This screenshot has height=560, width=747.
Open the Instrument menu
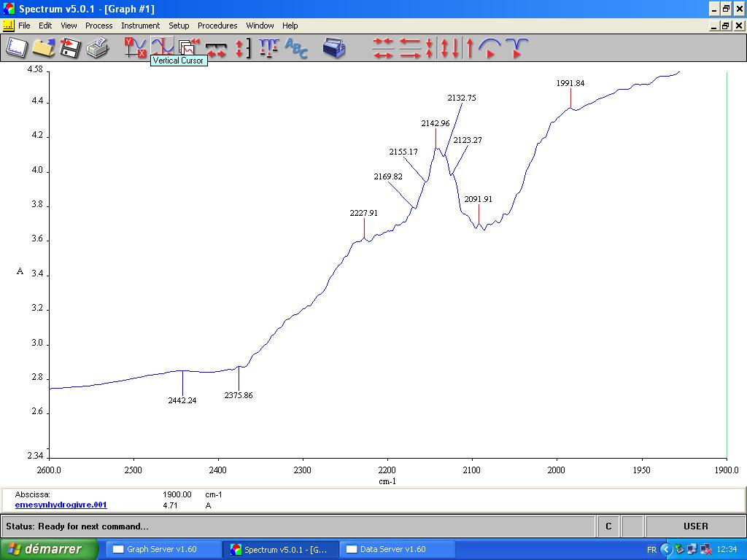(140, 26)
